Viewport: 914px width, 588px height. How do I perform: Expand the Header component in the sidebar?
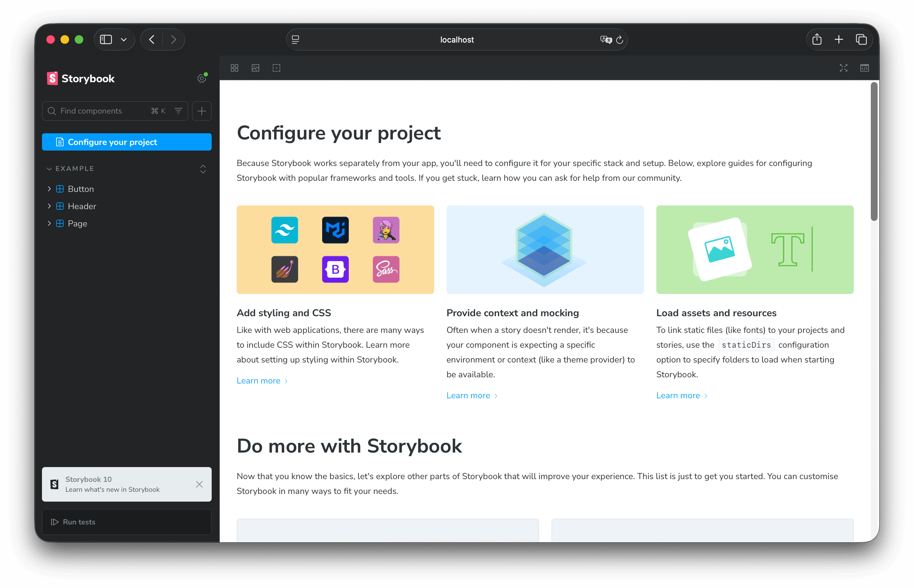pyautogui.click(x=49, y=206)
